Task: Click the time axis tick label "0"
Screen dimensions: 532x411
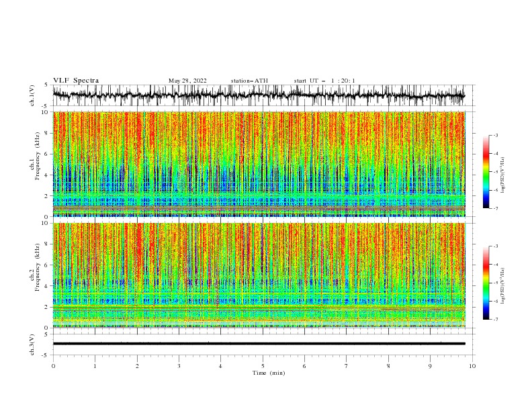Action: [53, 366]
